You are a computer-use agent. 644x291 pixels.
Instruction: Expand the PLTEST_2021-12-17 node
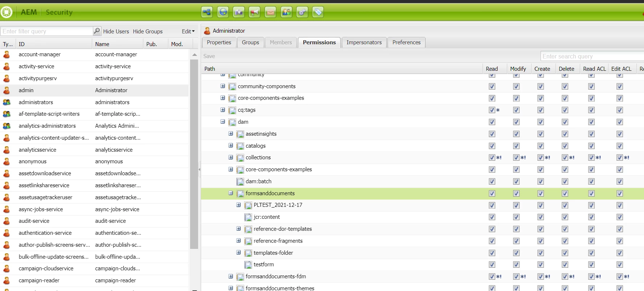pyautogui.click(x=239, y=205)
